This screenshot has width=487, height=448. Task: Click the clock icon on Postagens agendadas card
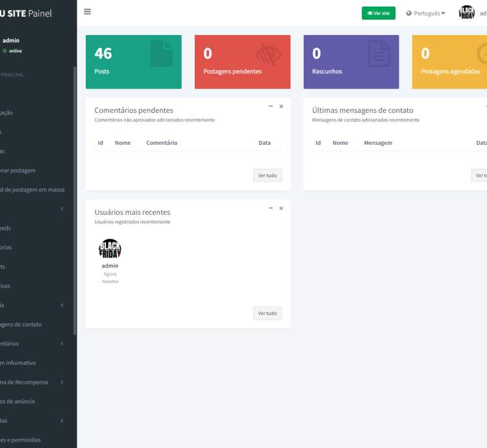coord(481,55)
